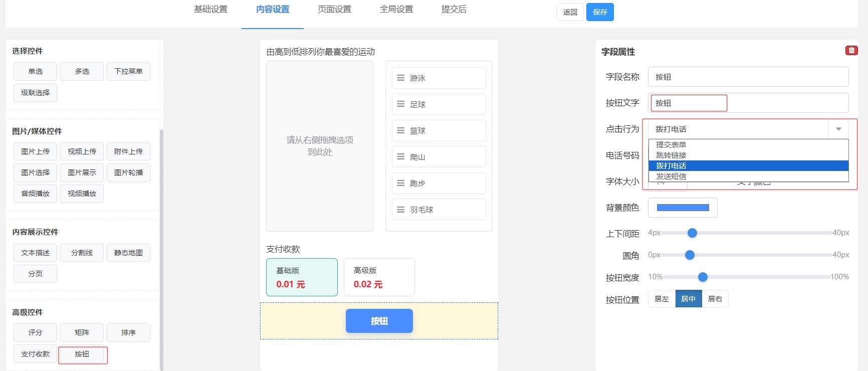Set button position to 居右
The image size is (868, 371).
(715, 299)
